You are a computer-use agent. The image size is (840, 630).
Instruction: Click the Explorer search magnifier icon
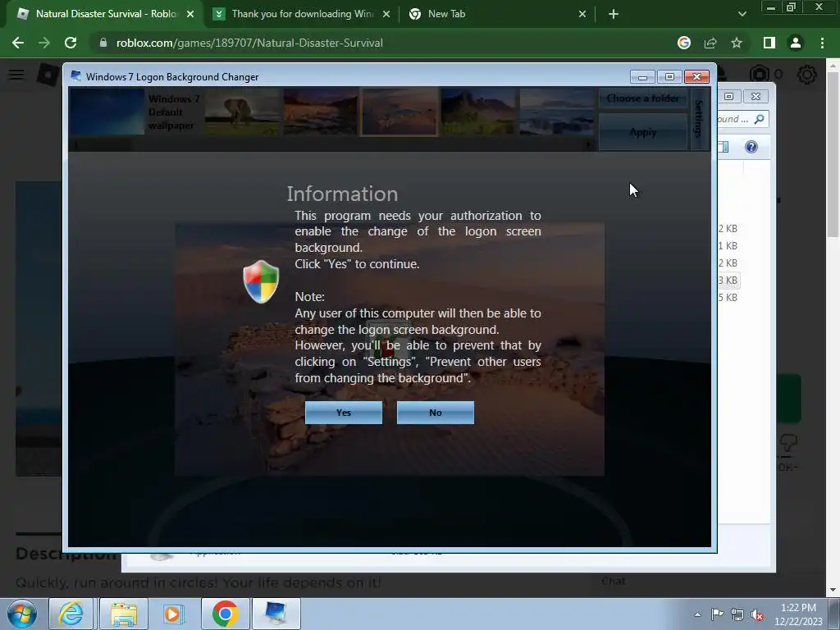click(x=759, y=119)
